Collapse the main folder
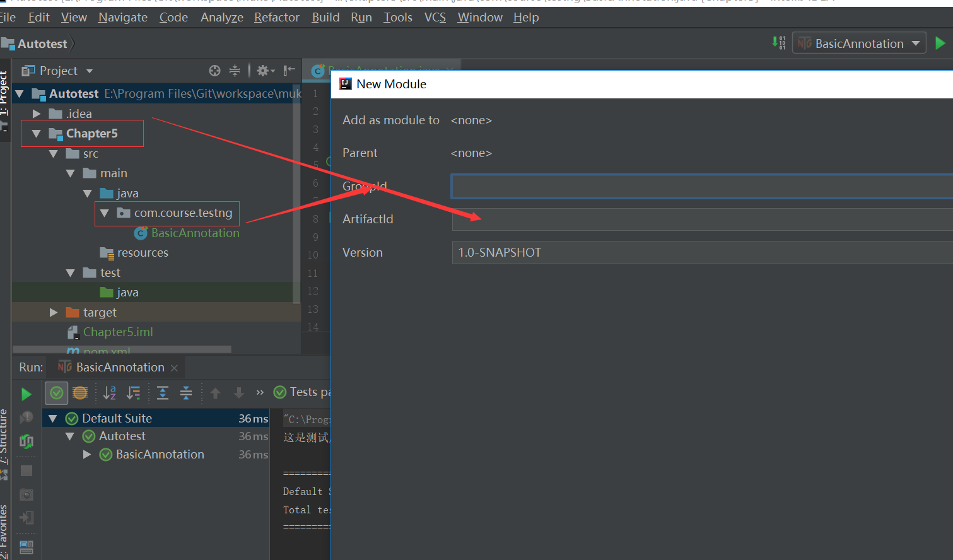 71,173
